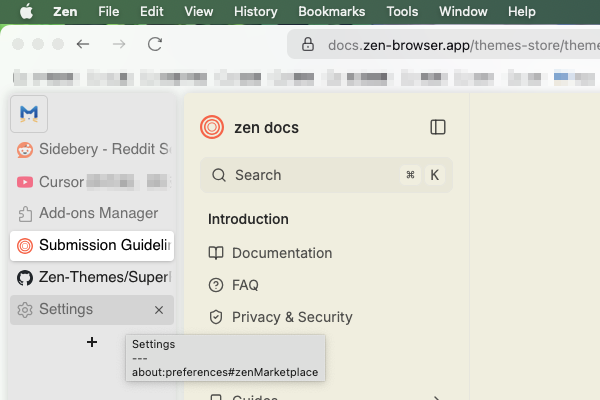Viewport: 600px width, 400px height.
Task: Switch to Zen-Themes GitHub tab
Action: coord(92,278)
